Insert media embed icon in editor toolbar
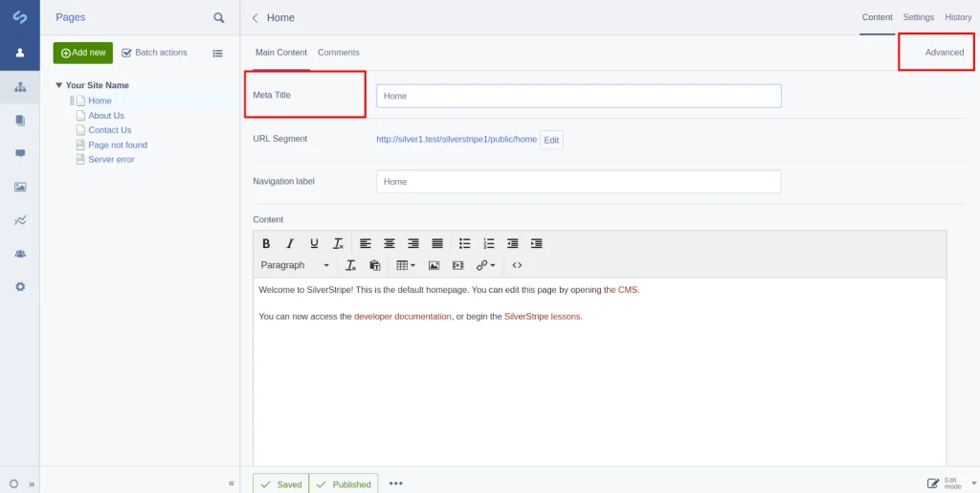980x493 pixels. pos(458,265)
